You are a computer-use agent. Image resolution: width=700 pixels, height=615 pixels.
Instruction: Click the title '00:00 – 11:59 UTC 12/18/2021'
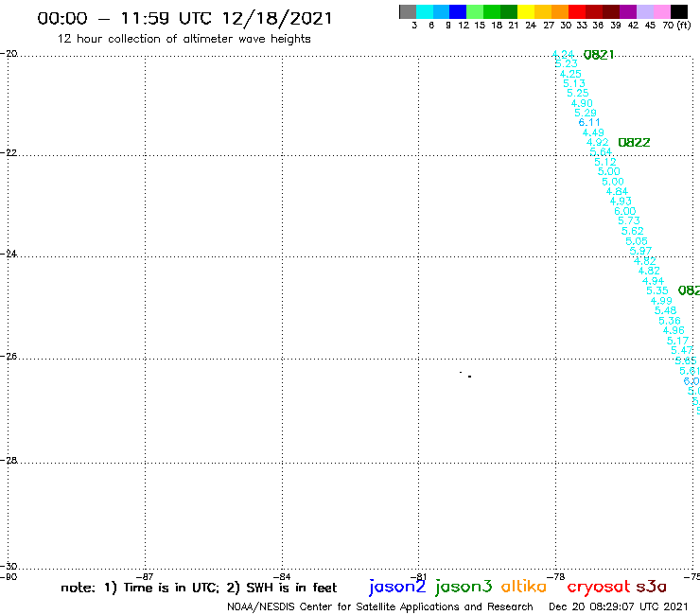(x=184, y=18)
